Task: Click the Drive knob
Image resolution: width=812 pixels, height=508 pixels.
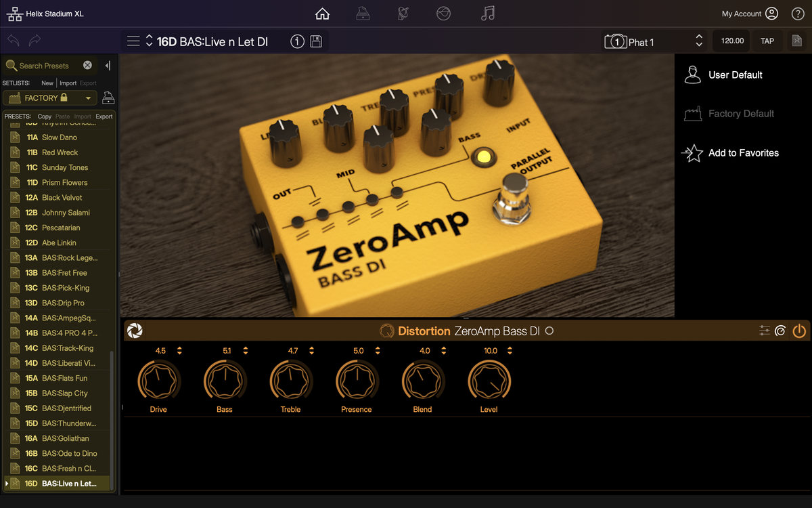Action: (159, 381)
